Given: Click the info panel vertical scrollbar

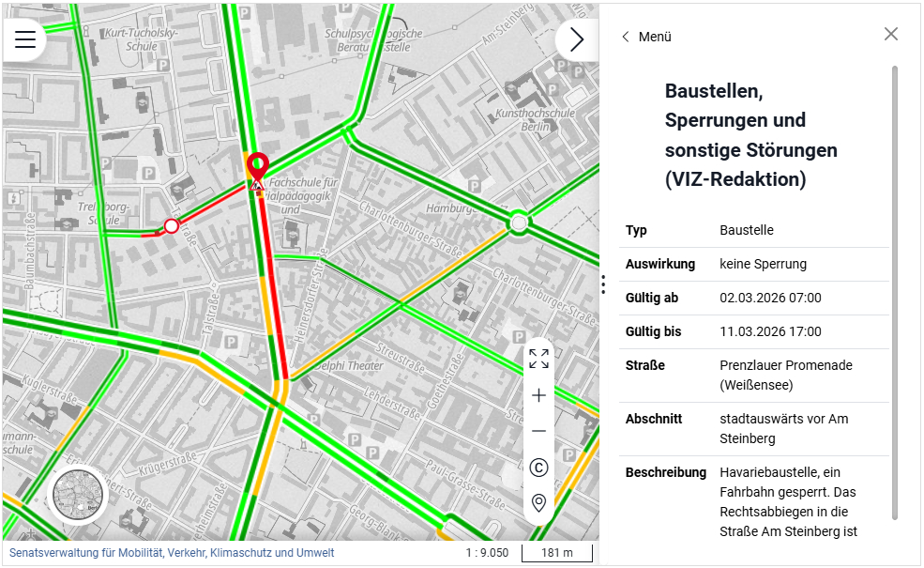Looking at the screenshot, I should click(894, 291).
